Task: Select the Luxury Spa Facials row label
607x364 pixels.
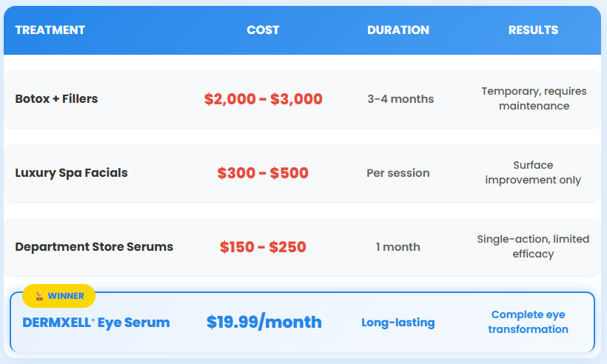Action: tap(71, 173)
